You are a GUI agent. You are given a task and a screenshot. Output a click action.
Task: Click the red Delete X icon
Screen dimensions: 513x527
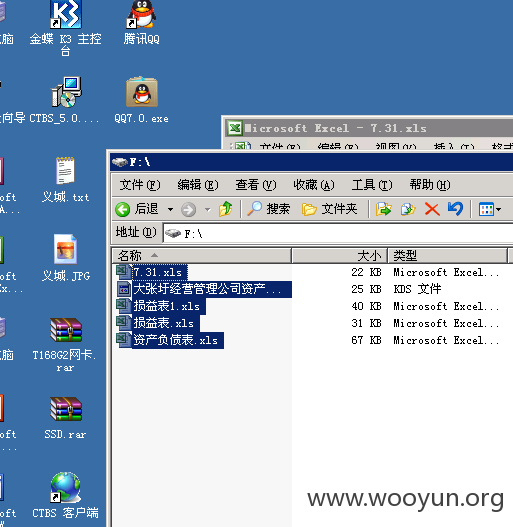[432, 209]
